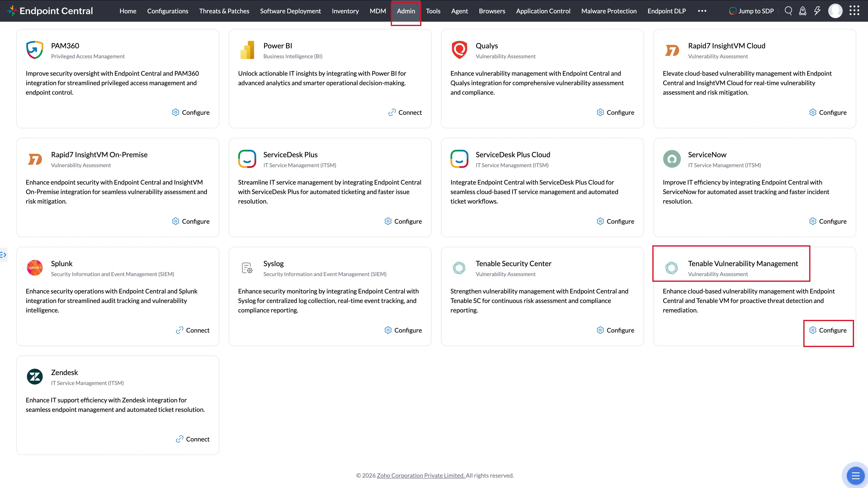The image size is (868, 488).
Task: Connect Zendesk integration
Action: 192,439
